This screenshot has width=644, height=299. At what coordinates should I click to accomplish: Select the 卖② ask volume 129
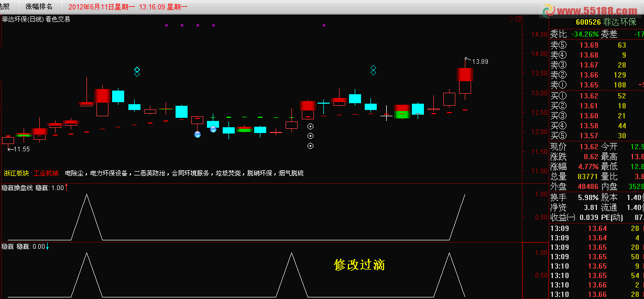[620, 75]
